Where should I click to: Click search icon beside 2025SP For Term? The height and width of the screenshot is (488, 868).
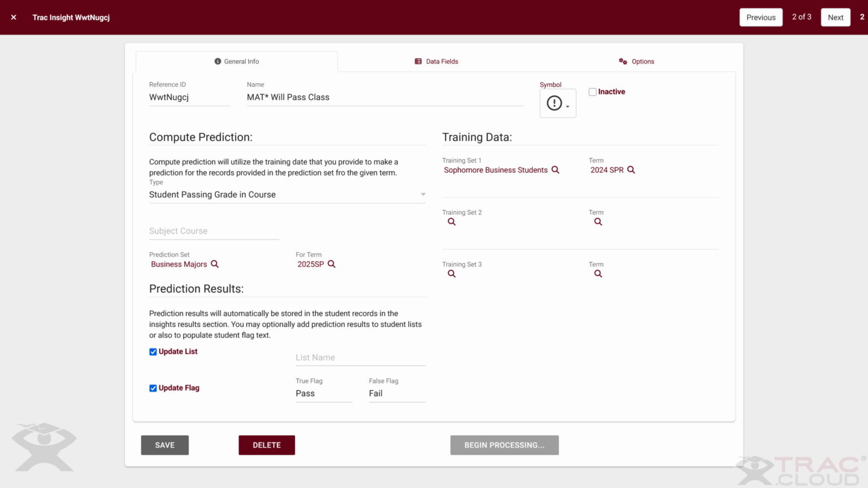(332, 264)
